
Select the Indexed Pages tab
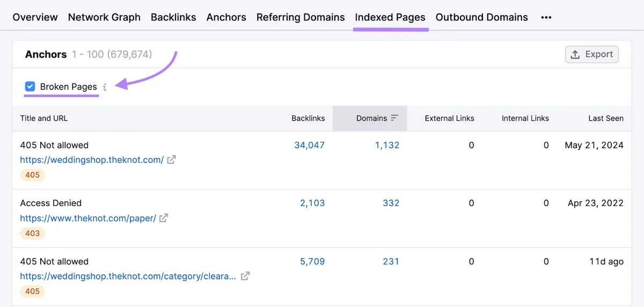pos(390,17)
